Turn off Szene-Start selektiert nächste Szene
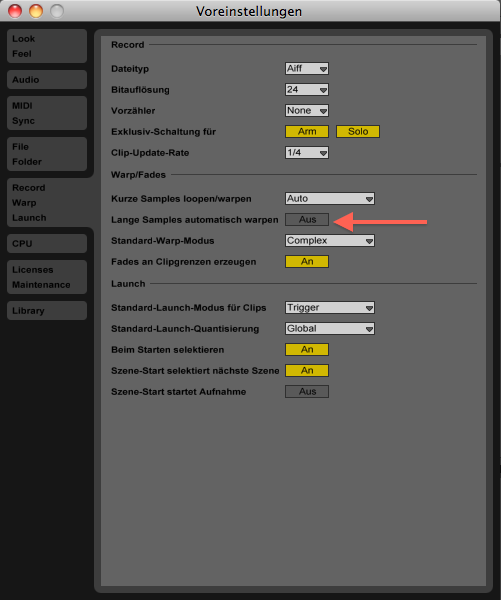This screenshot has width=501, height=600. 307,371
